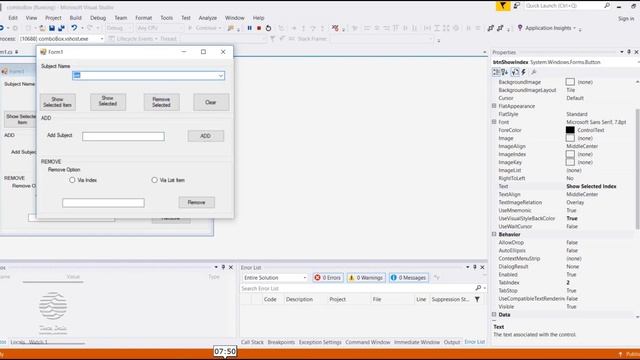Image resolution: width=640 pixels, height=360 pixels.
Task: Click the black ForeColor swatch
Action: coord(570,130)
